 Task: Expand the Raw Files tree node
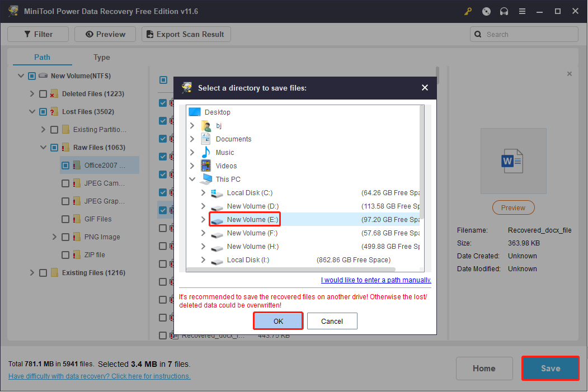(43, 147)
